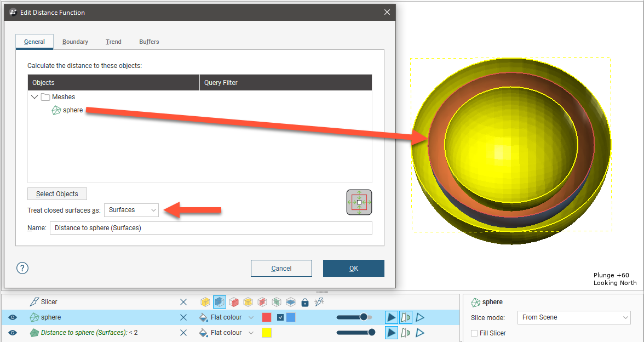Click the sphere mesh icon in Objects tree
The height and width of the screenshot is (342, 644).
tap(56, 110)
